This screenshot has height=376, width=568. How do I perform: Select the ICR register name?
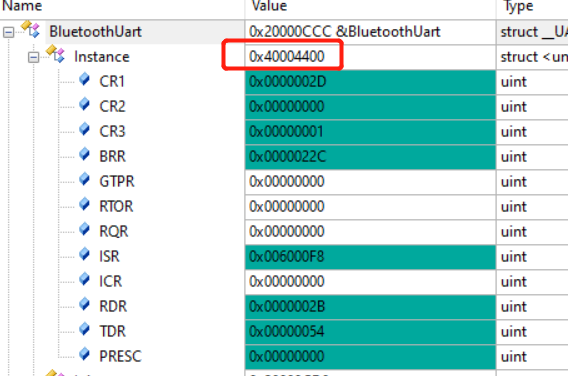click(x=110, y=282)
